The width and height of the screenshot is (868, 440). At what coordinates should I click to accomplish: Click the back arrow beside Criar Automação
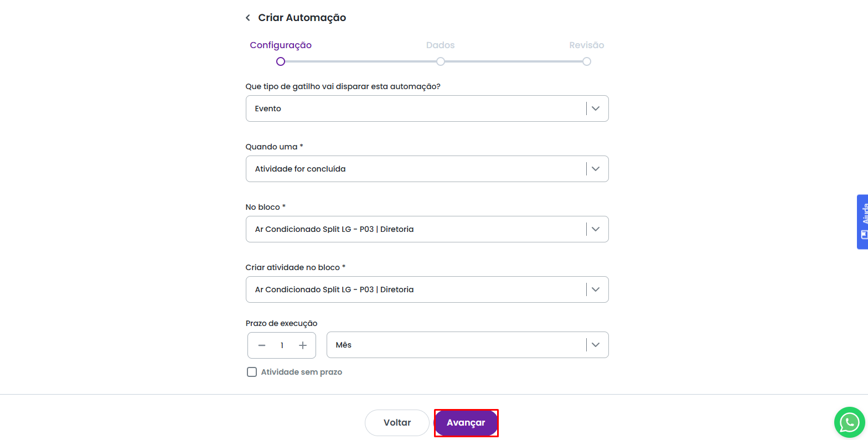248,18
